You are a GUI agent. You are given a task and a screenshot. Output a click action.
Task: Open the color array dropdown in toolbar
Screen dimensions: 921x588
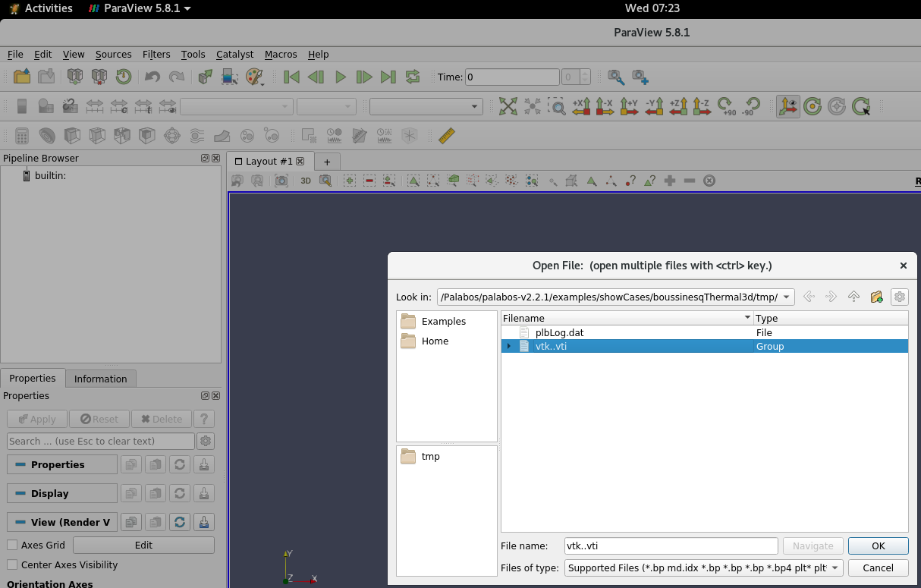click(x=237, y=107)
